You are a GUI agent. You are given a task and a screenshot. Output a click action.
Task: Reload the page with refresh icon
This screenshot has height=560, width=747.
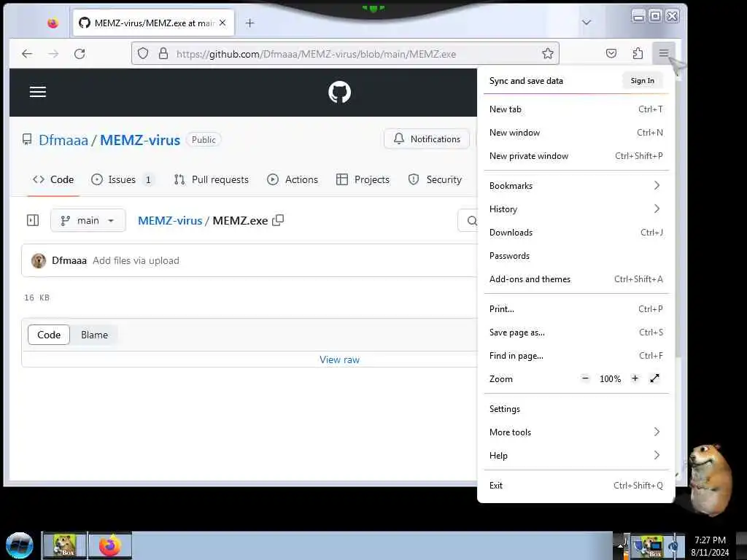[80, 54]
